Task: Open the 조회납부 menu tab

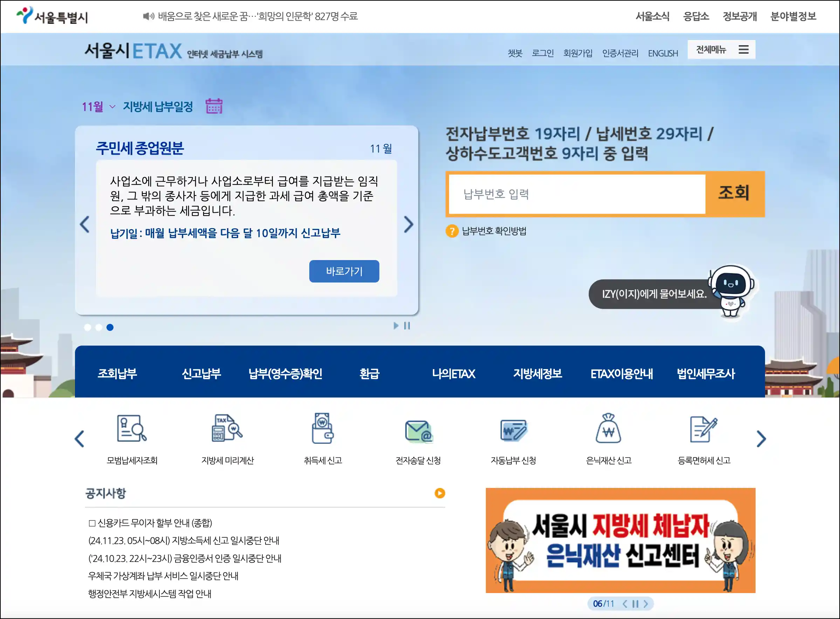Action: [x=117, y=374]
